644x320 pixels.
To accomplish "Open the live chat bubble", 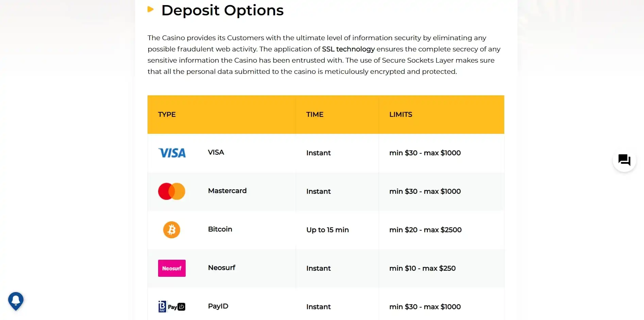I will [624, 160].
